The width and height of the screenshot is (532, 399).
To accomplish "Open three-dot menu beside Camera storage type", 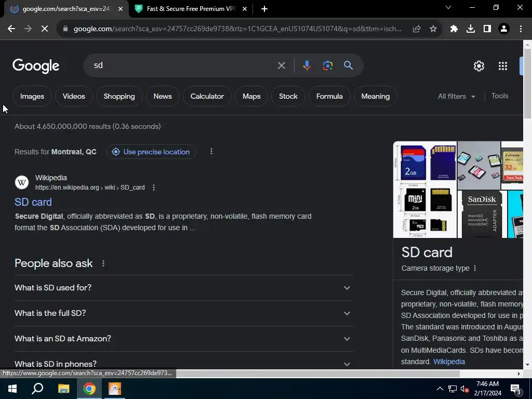I will coord(475,268).
